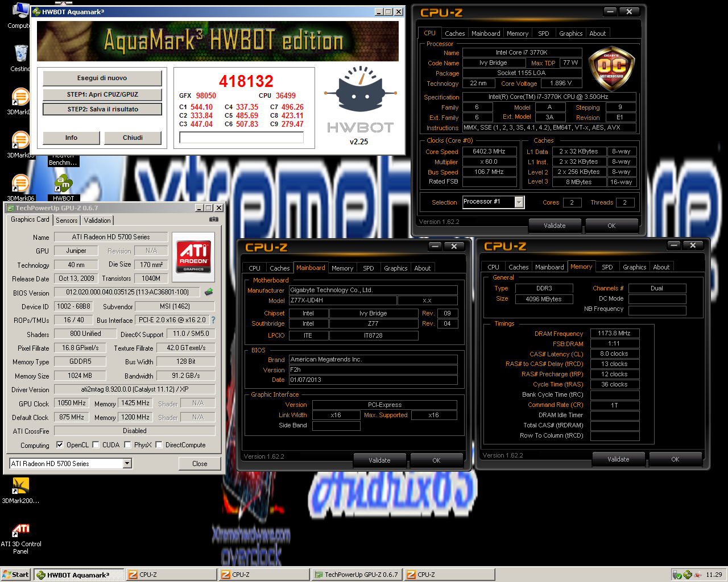The height and width of the screenshot is (582, 728).
Task: Click the DRAM Frequency value 1173.8 MHz
Action: [x=614, y=334]
